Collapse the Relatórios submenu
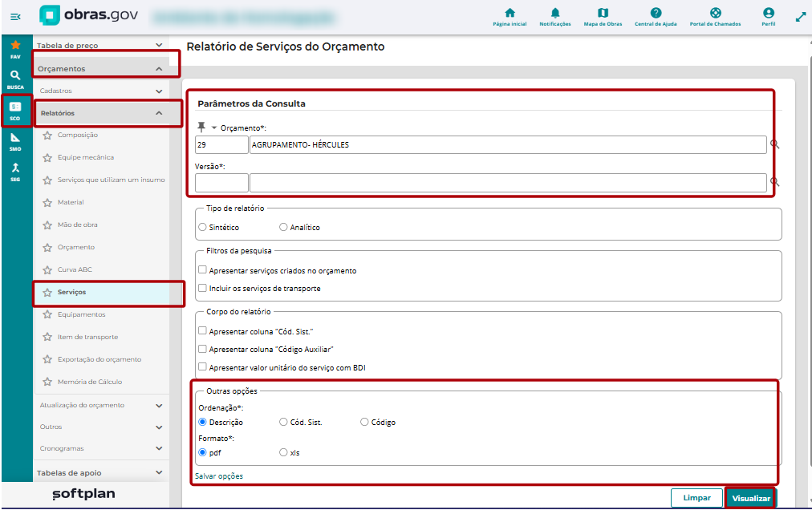The image size is (812, 510). point(159,113)
